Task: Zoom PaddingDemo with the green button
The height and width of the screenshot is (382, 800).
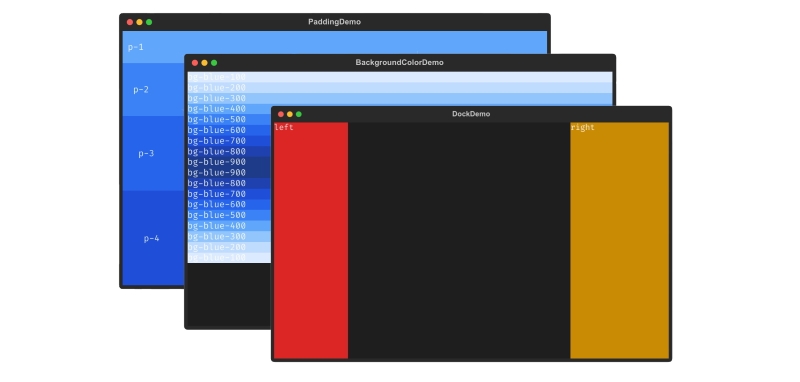Action: pos(149,22)
